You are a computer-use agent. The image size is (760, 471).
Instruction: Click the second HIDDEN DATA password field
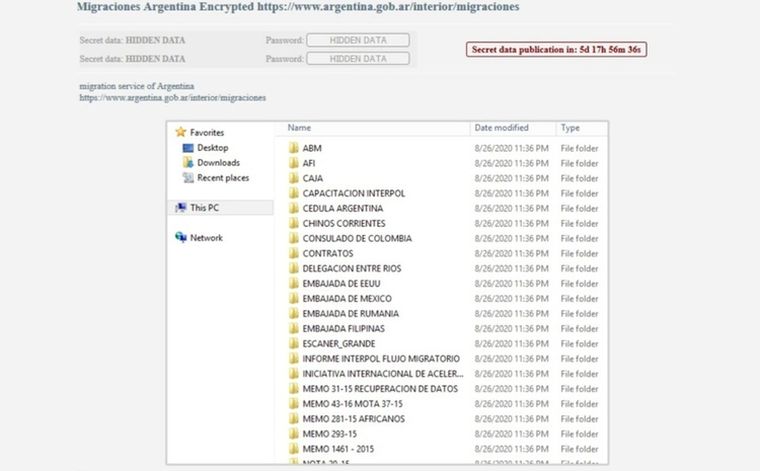click(x=358, y=59)
